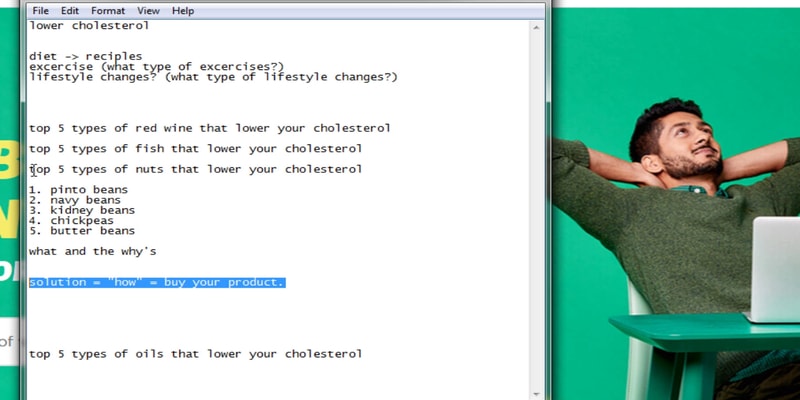Click the 'top 5 types of fish' line

195,149
